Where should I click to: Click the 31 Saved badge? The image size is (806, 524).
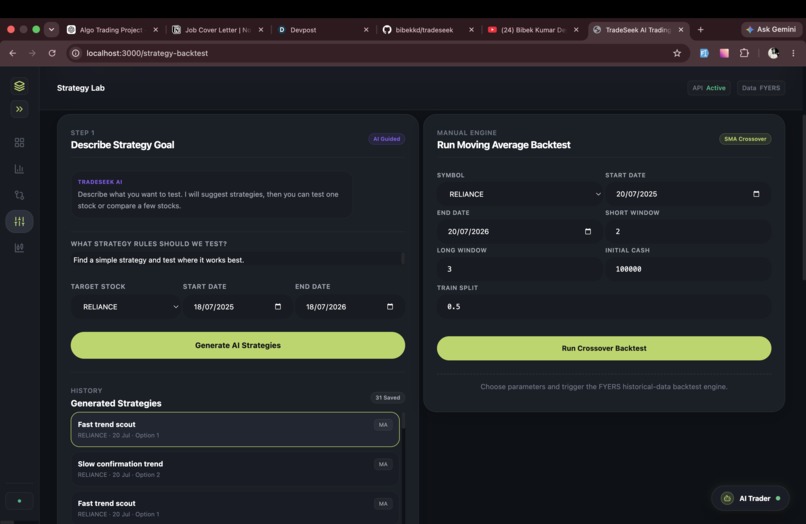click(388, 397)
